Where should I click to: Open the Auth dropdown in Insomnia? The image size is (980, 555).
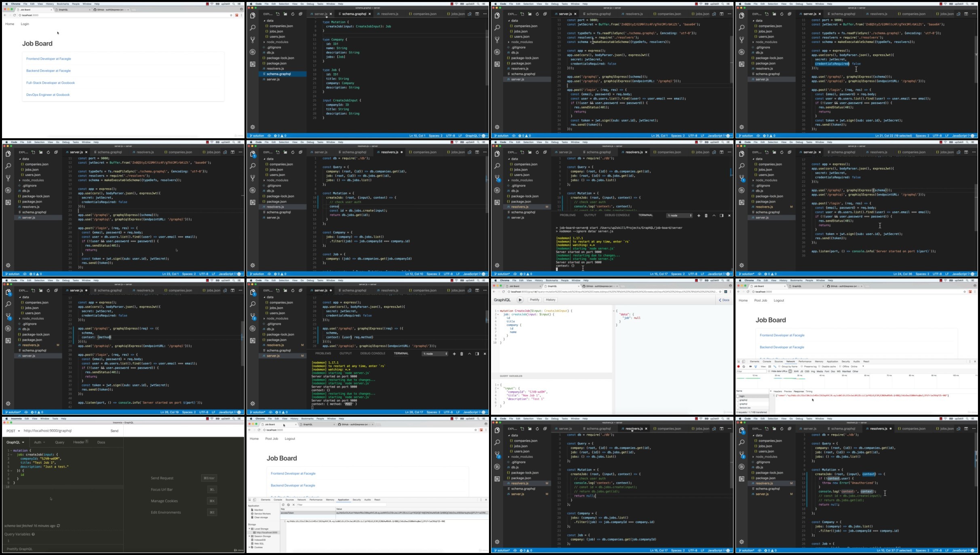pyautogui.click(x=39, y=442)
